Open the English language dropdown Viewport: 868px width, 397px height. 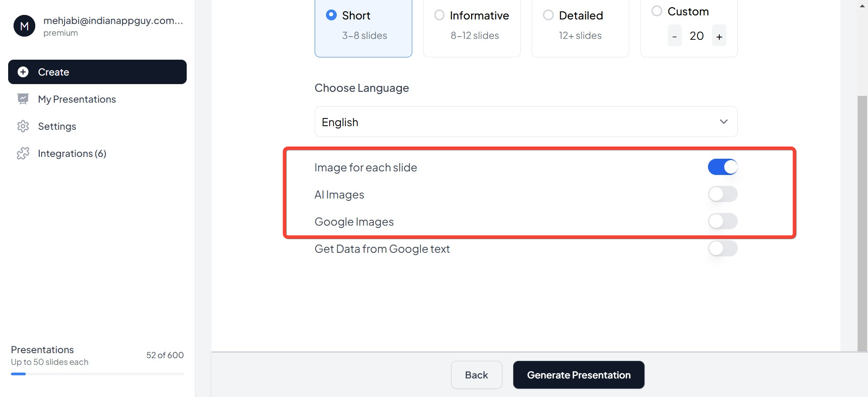point(526,122)
